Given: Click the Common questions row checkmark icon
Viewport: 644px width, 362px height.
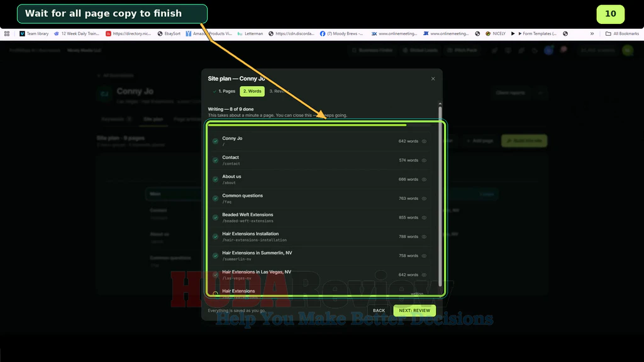Looking at the screenshot, I should pyautogui.click(x=215, y=199).
